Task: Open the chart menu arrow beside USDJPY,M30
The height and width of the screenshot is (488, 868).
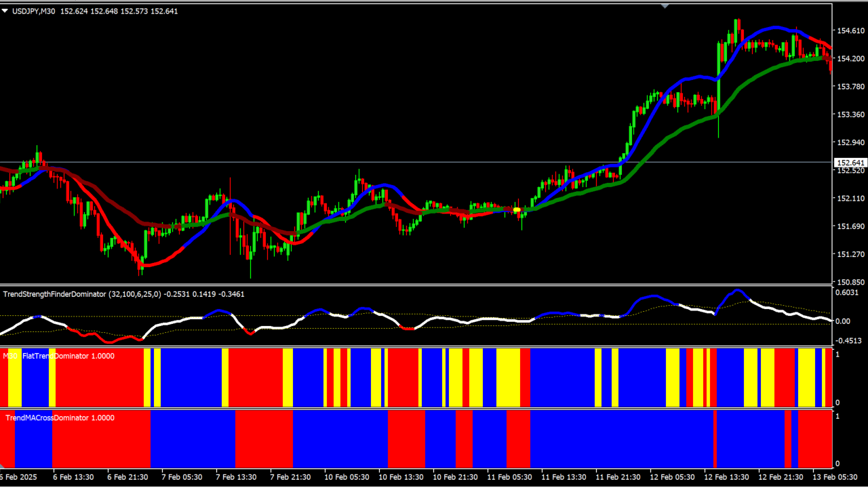Action: 5,11
